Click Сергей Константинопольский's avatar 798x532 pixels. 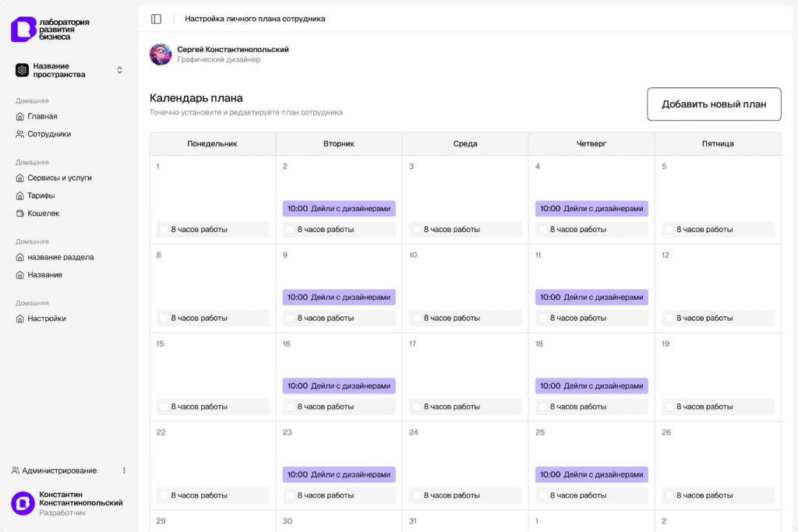click(161, 55)
